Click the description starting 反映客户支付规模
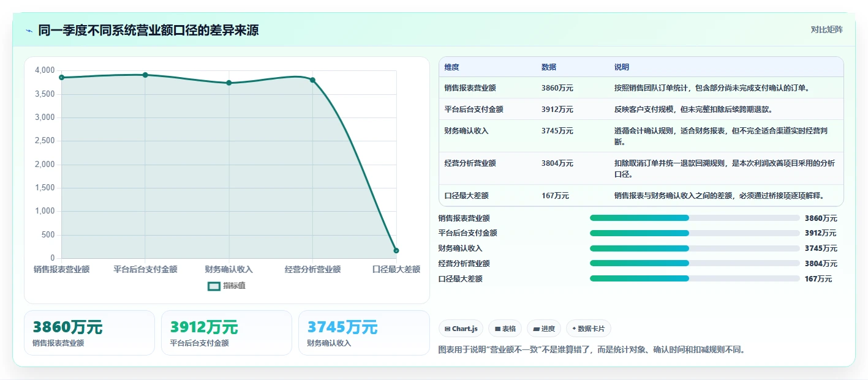 pyautogui.click(x=693, y=110)
